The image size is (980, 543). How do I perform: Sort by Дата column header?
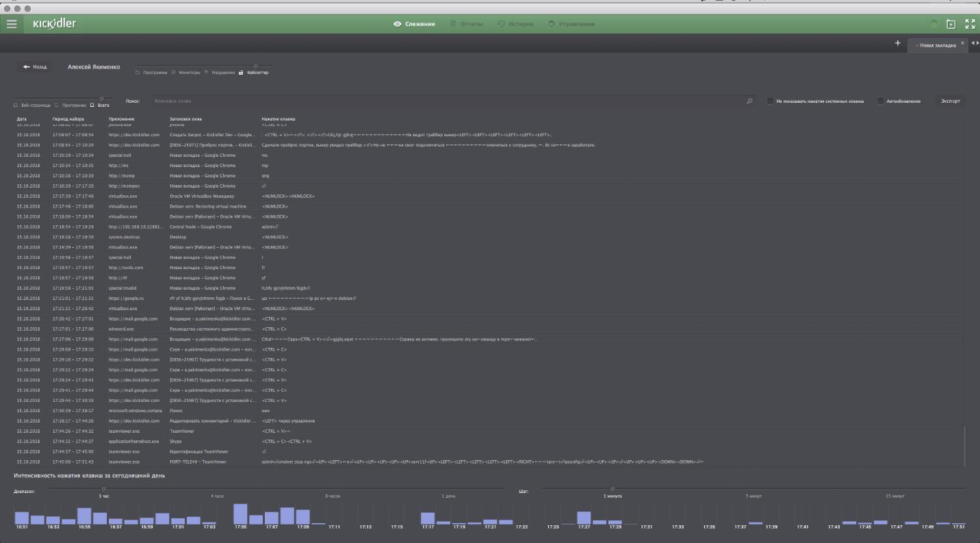(22, 118)
